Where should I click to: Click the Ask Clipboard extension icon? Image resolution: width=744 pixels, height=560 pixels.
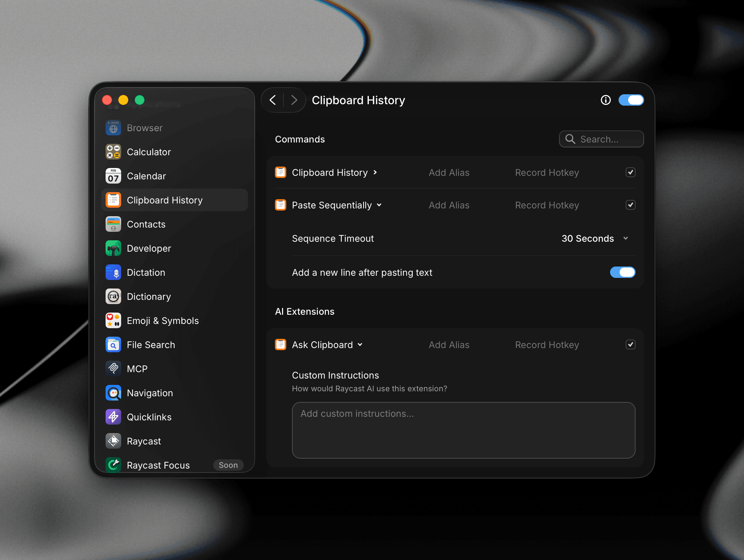281,345
